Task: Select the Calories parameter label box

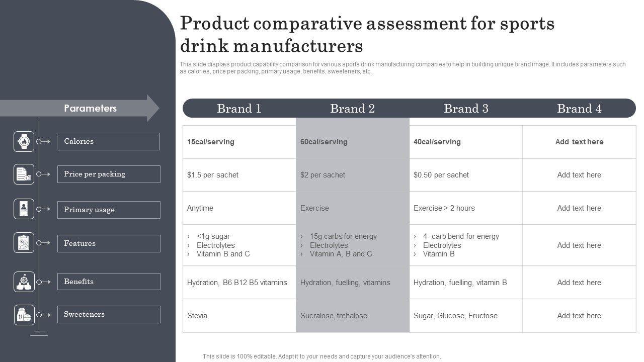Action: click(108, 142)
